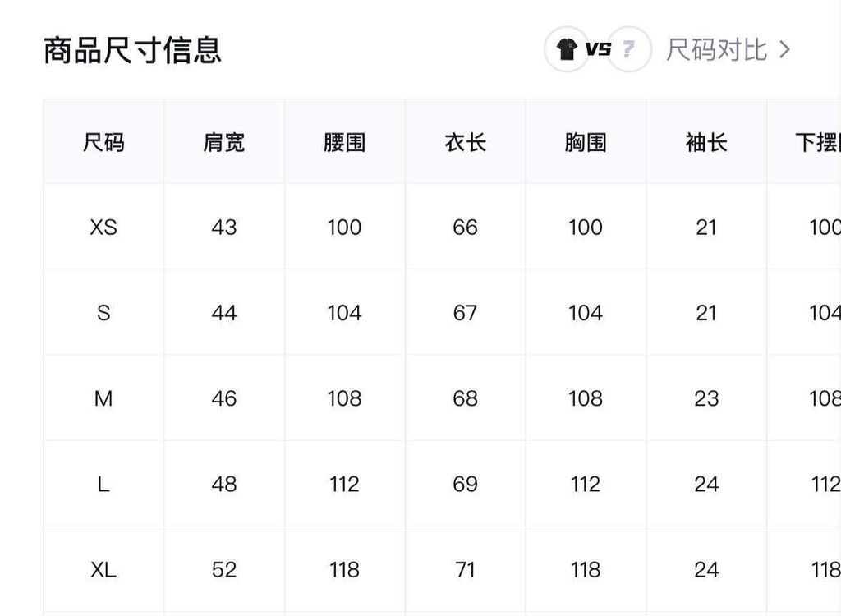The width and height of the screenshot is (841, 616).
Task: Click the XL size row label
Action: (103, 569)
